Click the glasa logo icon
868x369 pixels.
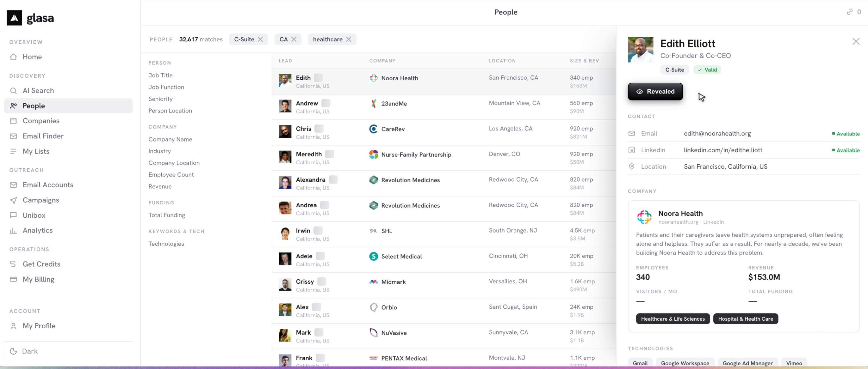(x=14, y=18)
